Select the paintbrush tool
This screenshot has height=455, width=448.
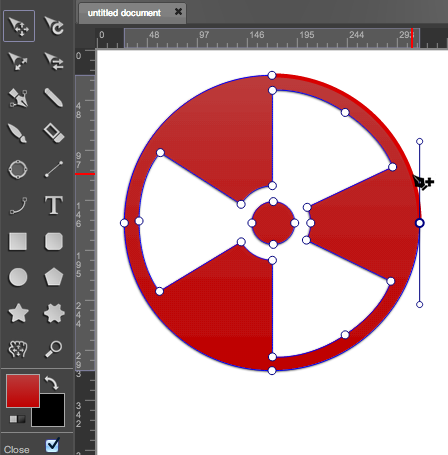tap(17, 134)
